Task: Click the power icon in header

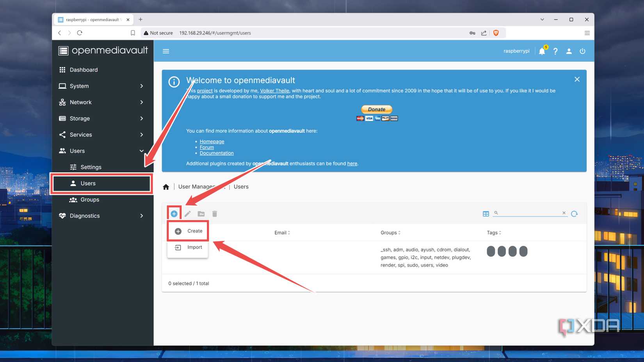Action: [582, 51]
